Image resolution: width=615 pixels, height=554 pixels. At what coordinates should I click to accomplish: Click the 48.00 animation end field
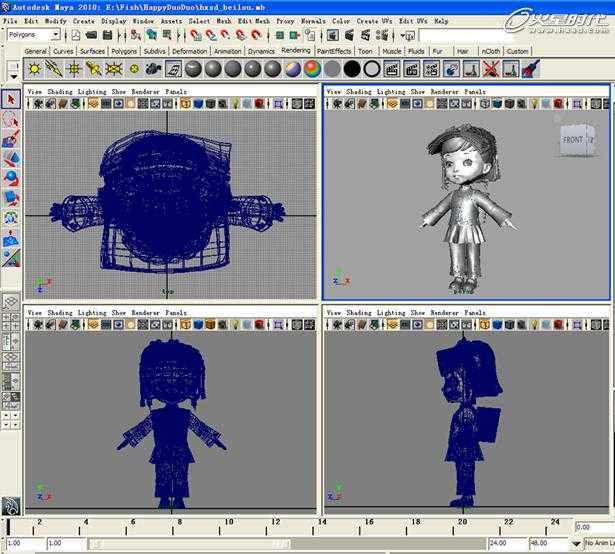point(548,543)
